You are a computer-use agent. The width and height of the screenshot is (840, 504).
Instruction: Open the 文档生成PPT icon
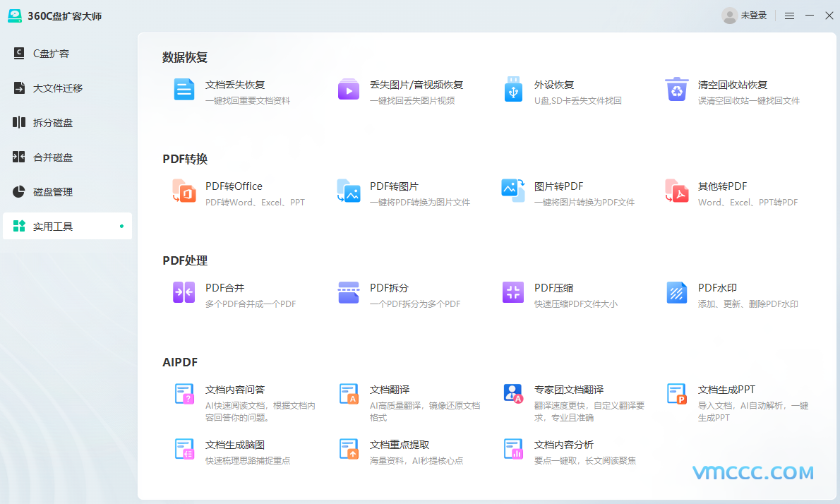677,394
